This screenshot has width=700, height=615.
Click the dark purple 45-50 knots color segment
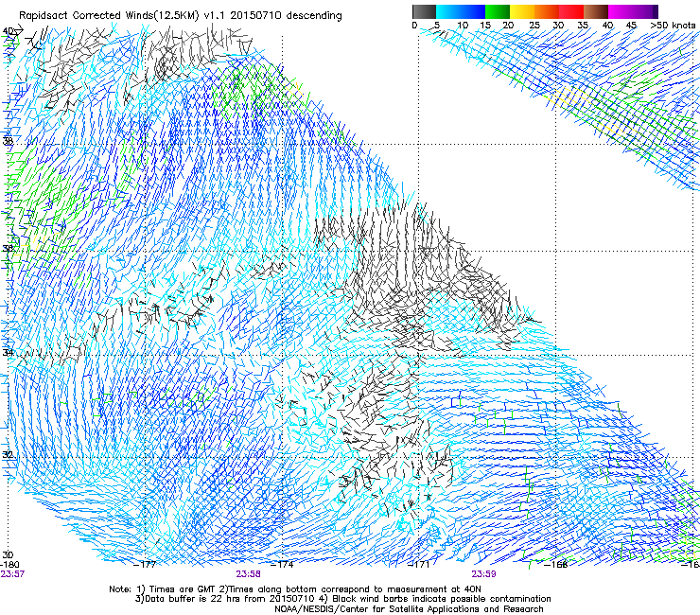[645, 11]
